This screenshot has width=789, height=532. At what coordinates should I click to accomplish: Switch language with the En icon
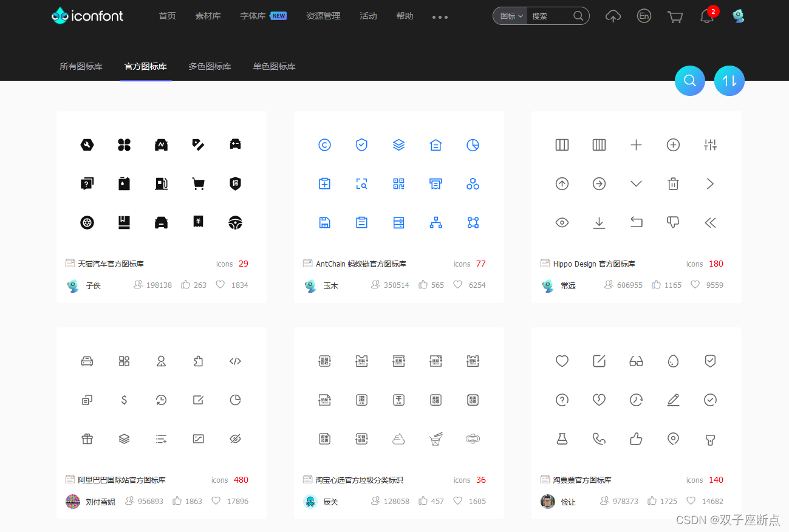pyautogui.click(x=644, y=16)
